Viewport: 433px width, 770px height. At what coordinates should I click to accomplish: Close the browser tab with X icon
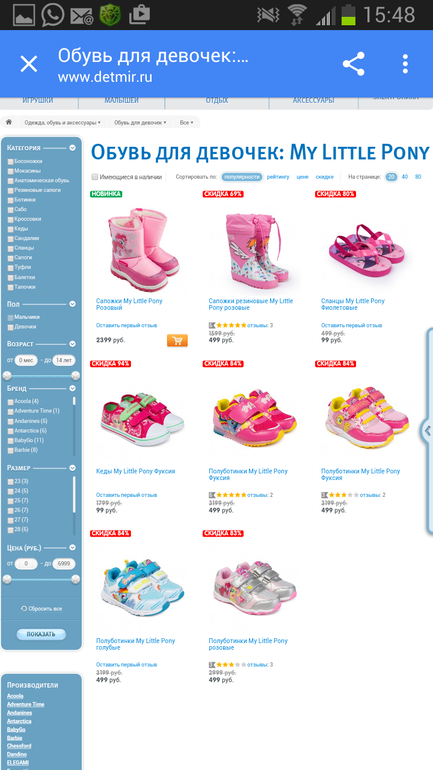point(28,64)
